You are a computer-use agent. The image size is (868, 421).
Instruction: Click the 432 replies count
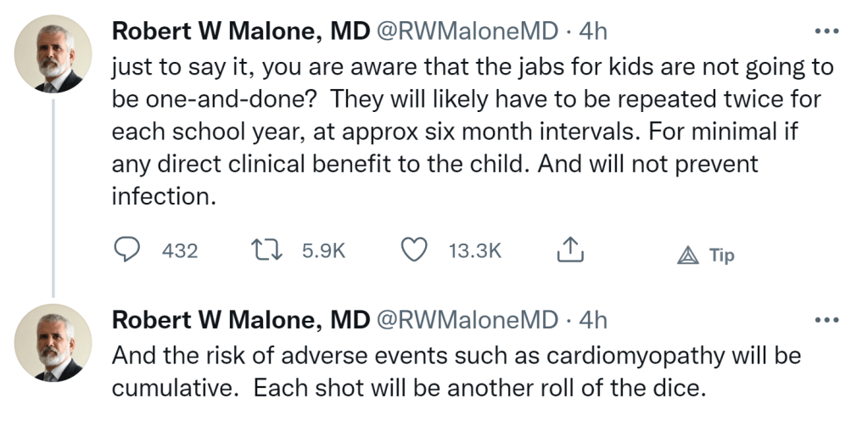pos(179,251)
